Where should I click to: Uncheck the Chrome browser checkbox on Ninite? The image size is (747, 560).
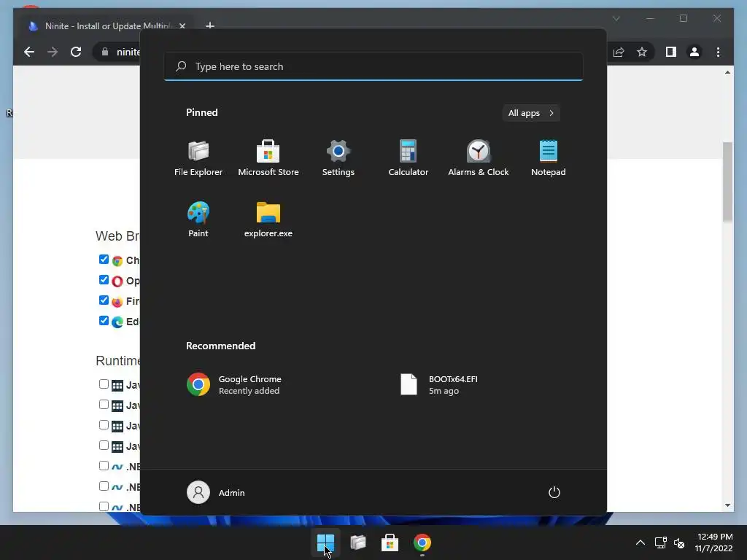104,259
